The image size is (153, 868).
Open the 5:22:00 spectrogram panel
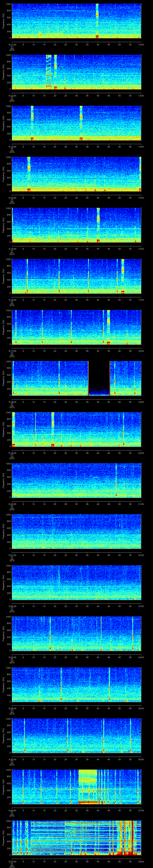pos(77,582)
